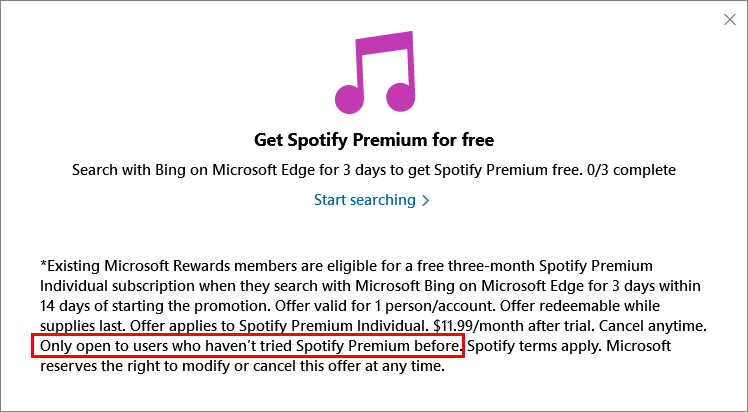The width and height of the screenshot is (748, 412).
Task: Click the purple music note icon
Action: click(x=375, y=72)
